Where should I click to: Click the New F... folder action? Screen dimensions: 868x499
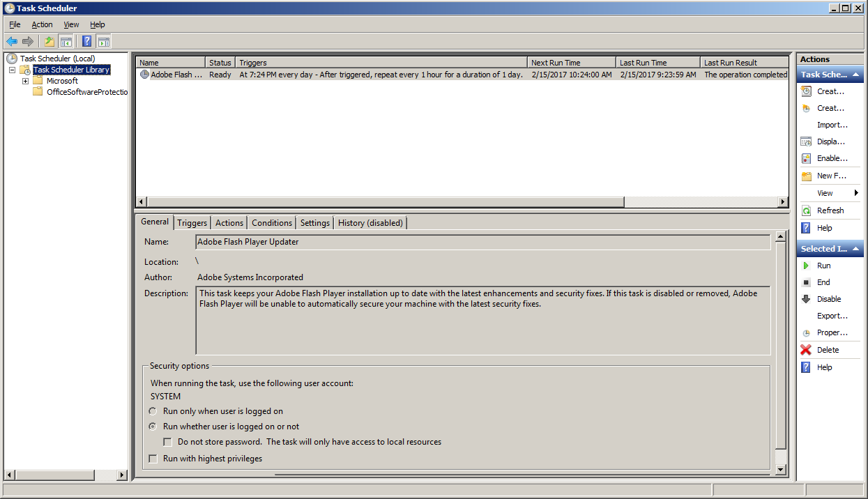(832, 176)
